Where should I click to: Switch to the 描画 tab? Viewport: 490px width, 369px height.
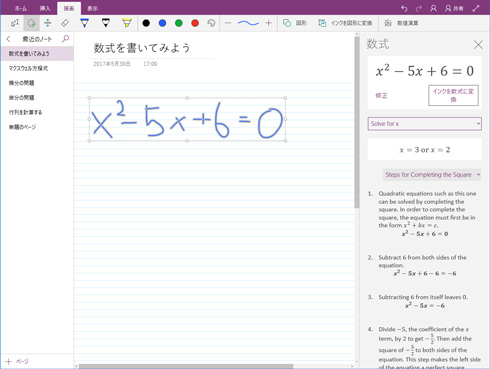[x=69, y=8]
